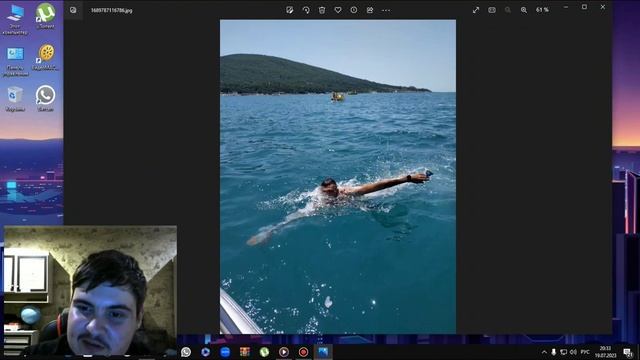This screenshot has width=640, height=360.
Task: Click the fit-to-window icon
Action: (x=492, y=10)
